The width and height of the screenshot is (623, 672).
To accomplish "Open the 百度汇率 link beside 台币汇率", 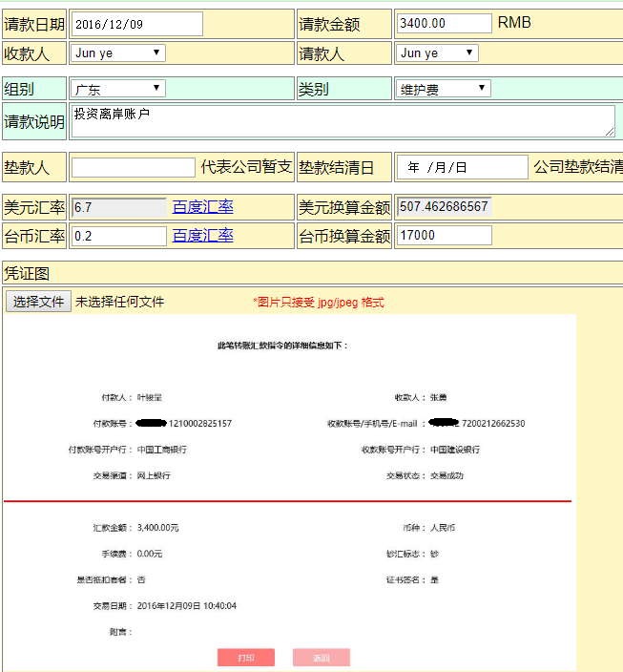I will coord(202,235).
